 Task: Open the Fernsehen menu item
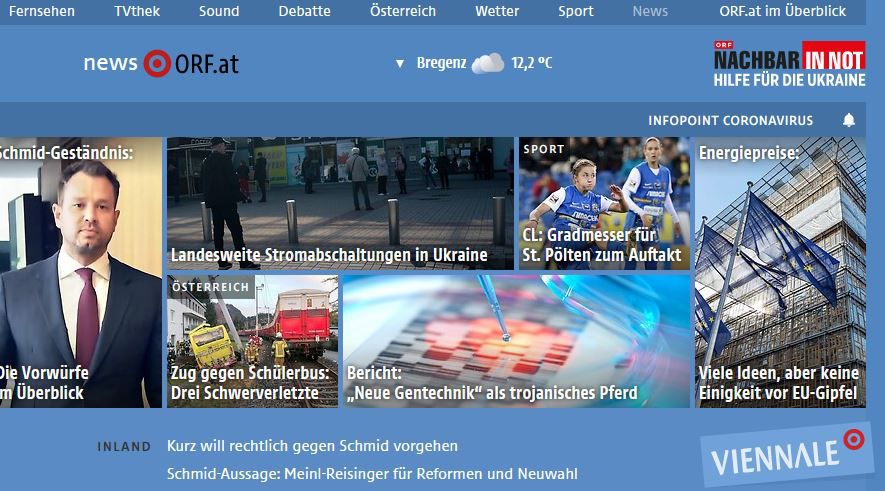(41, 11)
